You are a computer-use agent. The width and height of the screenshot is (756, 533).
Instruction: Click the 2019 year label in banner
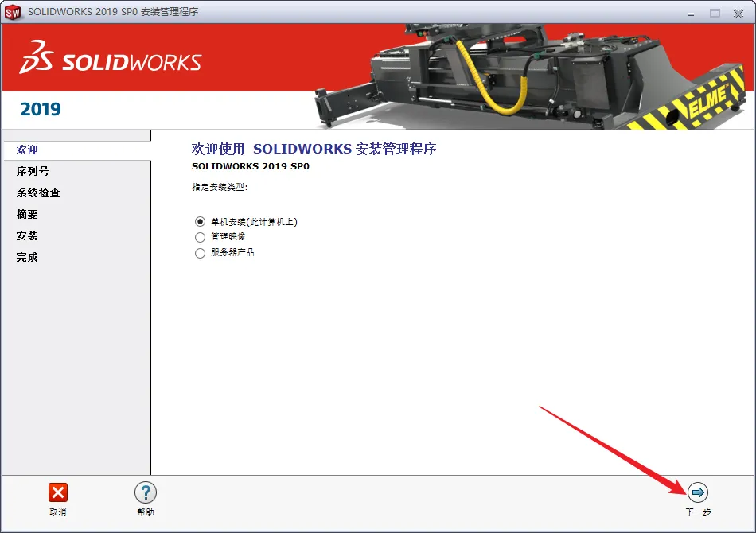[41, 110]
